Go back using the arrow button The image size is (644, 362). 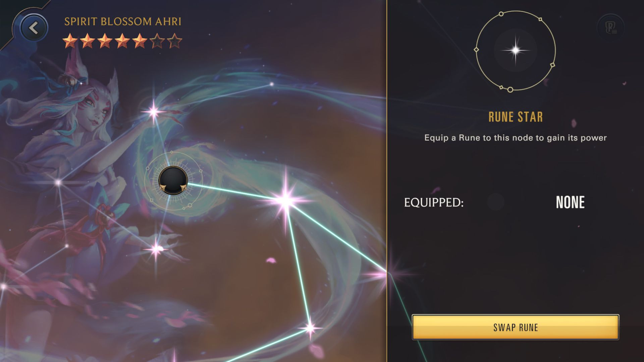click(x=34, y=28)
